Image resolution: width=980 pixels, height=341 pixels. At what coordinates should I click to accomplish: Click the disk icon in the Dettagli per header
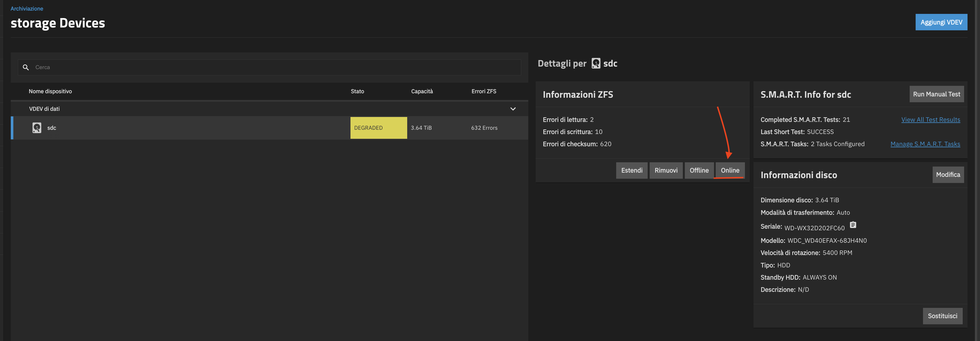coord(596,63)
